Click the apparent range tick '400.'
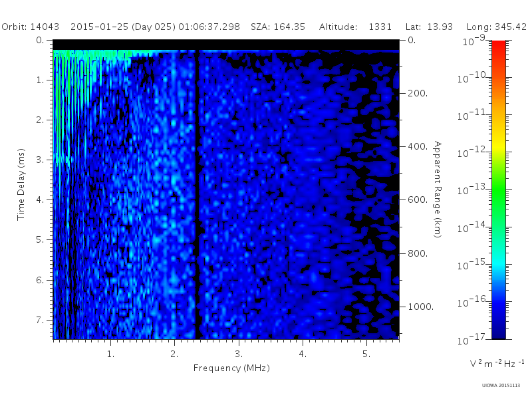 coord(418,146)
